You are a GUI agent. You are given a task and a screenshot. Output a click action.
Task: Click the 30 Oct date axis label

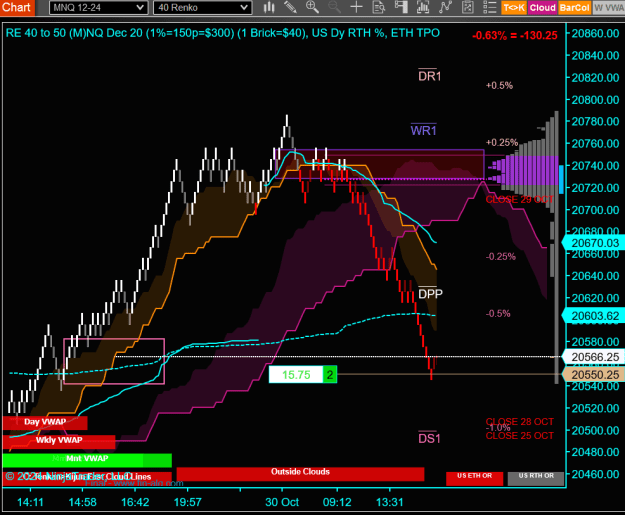tap(282, 502)
